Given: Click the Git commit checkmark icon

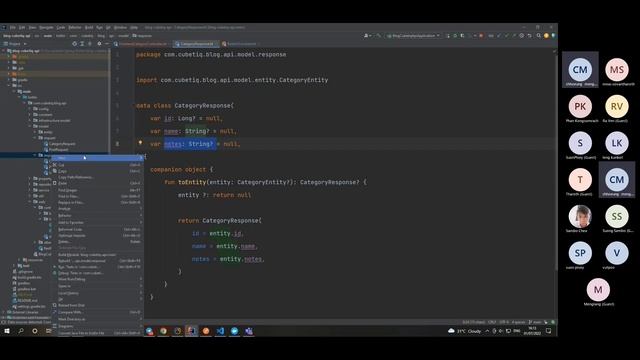Looking at the screenshot, I should (507, 36).
